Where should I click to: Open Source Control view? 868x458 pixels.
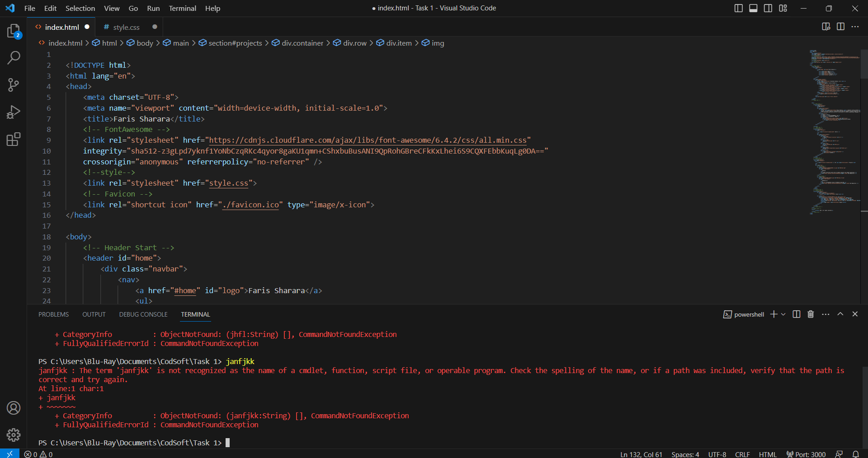14,85
